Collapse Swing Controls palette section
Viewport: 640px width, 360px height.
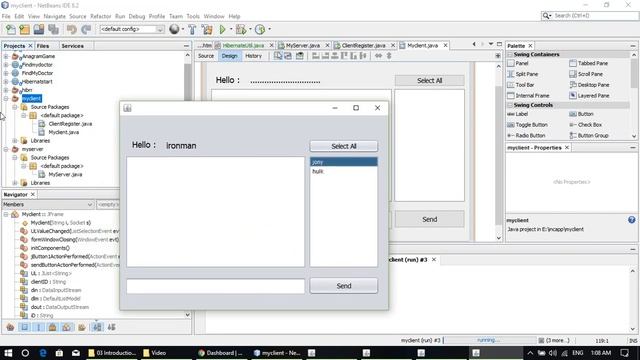click(x=510, y=105)
